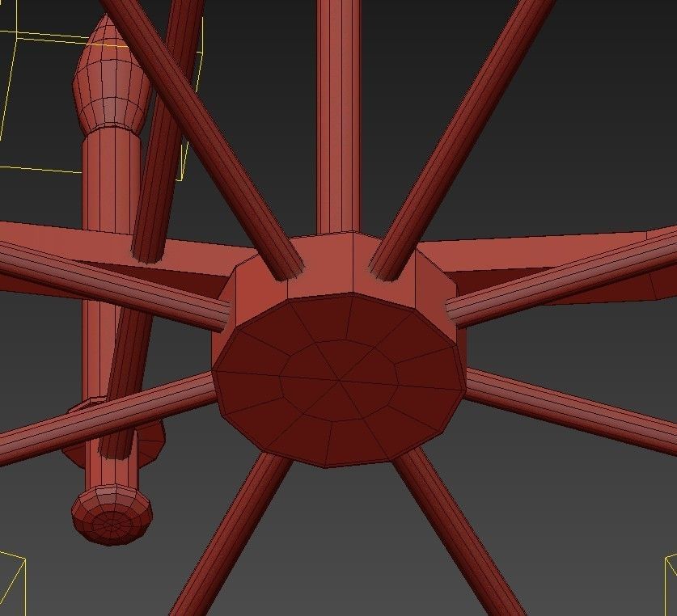The image size is (677, 616).
Task: Click the flame-shaped bulb on the left post
Action: point(112,74)
